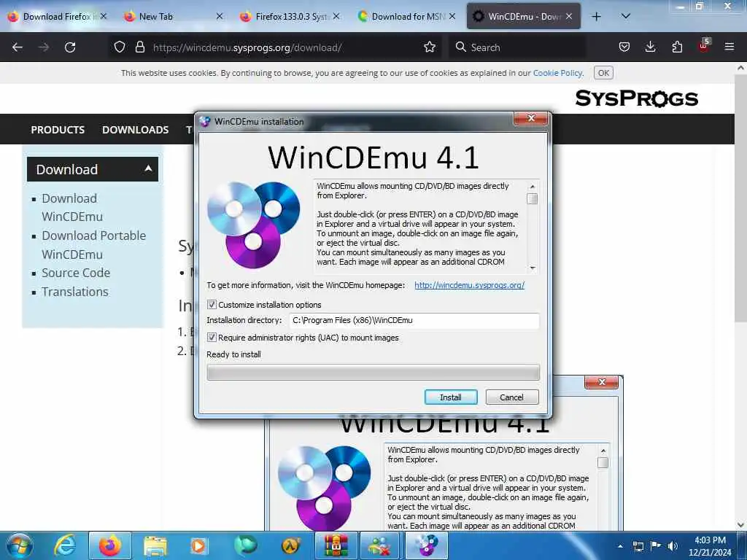The height and width of the screenshot is (560, 747).
Task: Click the page vertical scrollbar thumb
Action: click(740, 199)
